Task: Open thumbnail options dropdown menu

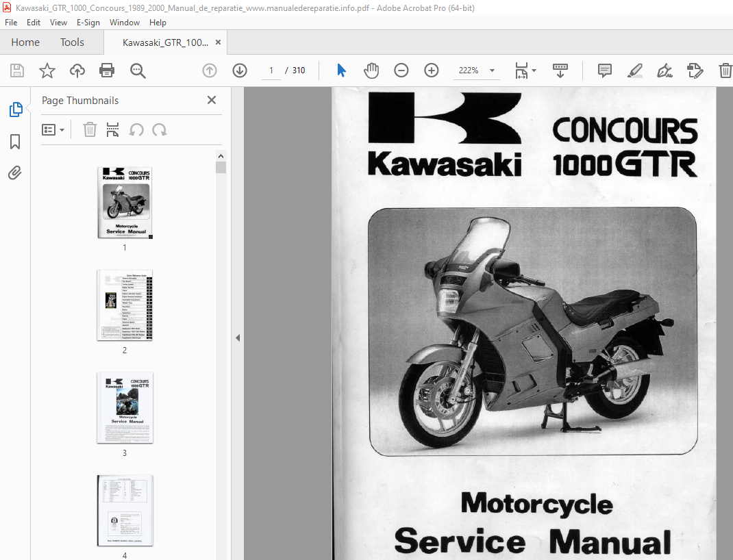Action: pos(53,129)
